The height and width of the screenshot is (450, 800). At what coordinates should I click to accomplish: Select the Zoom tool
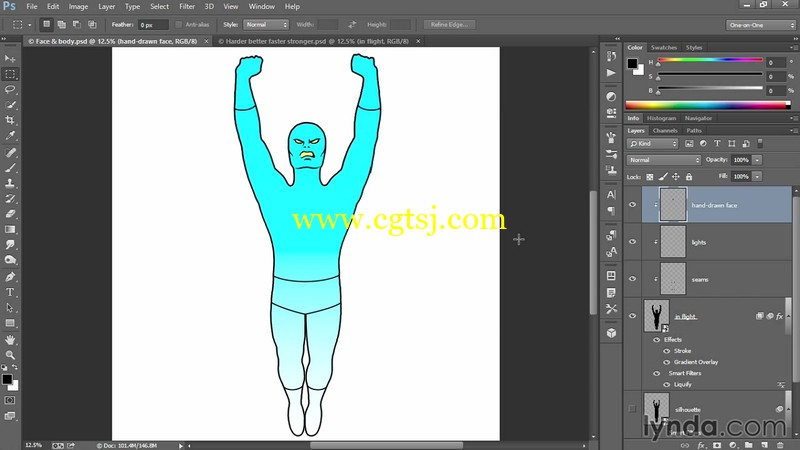(x=10, y=355)
